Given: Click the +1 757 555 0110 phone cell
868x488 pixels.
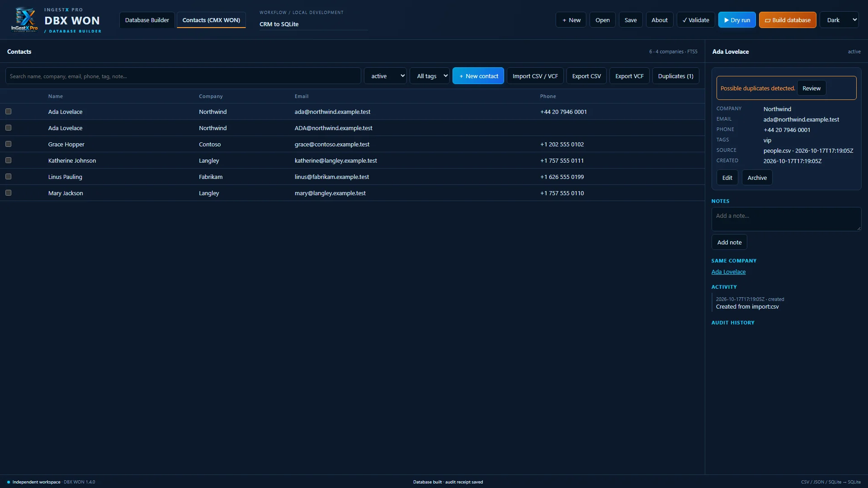Looking at the screenshot, I should pos(562,193).
